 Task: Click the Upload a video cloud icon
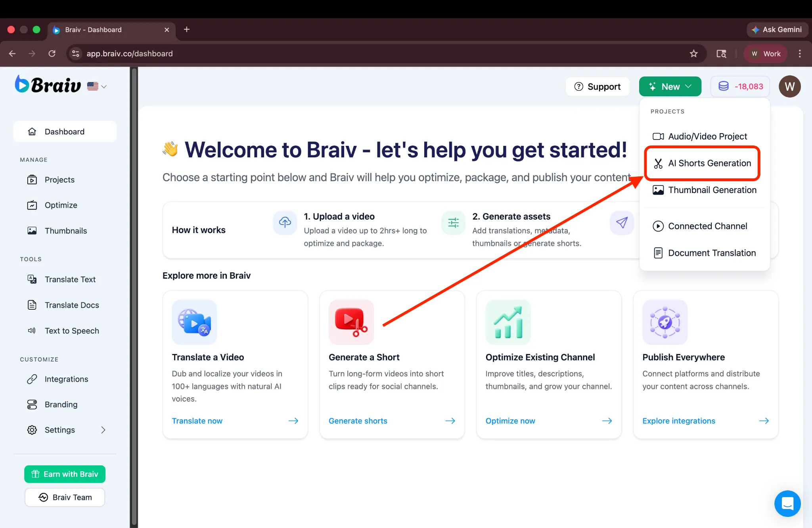[285, 222]
